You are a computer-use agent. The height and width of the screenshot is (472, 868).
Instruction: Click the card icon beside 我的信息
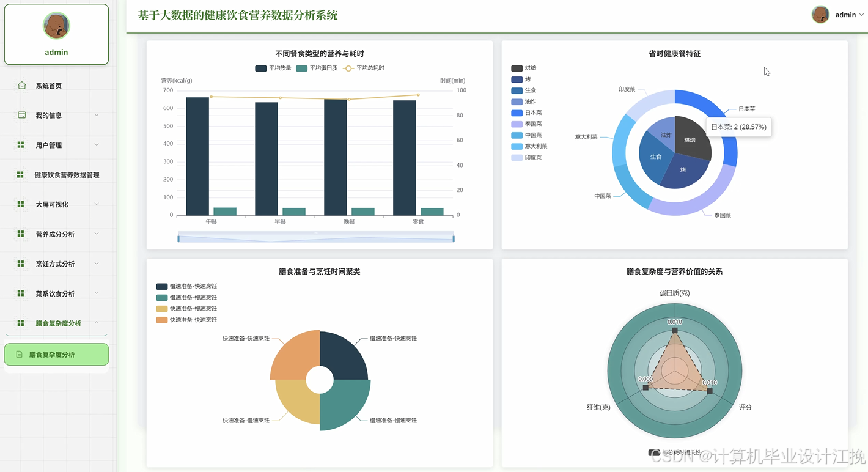[22, 115]
